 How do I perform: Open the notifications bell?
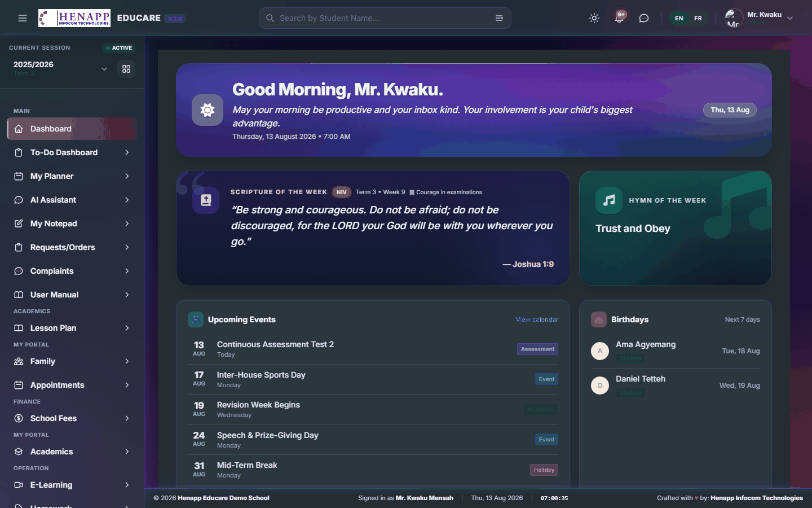[x=619, y=17]
